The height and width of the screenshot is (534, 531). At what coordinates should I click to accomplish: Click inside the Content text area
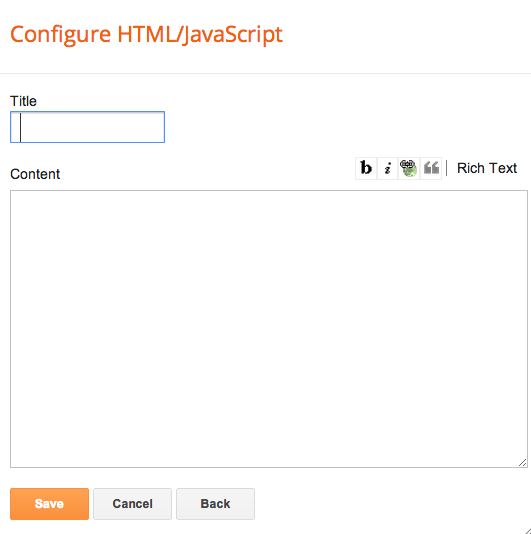click(x=269, y=329)
